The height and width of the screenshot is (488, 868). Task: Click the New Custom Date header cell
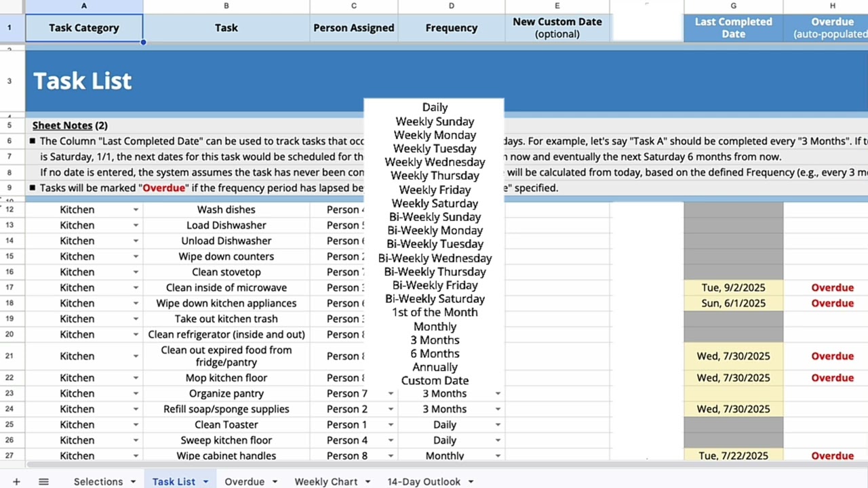pos(557,28)
